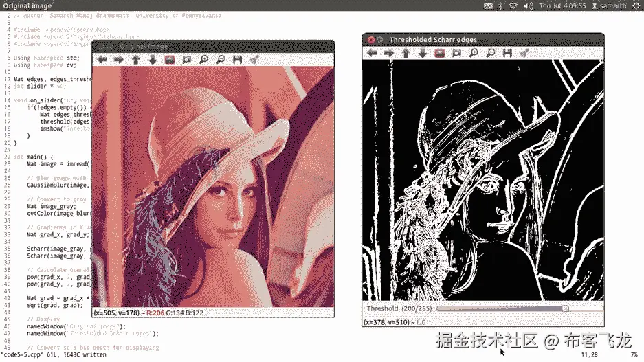Pan left in Thresholded Scharr edges window

[x=372, y=53]
